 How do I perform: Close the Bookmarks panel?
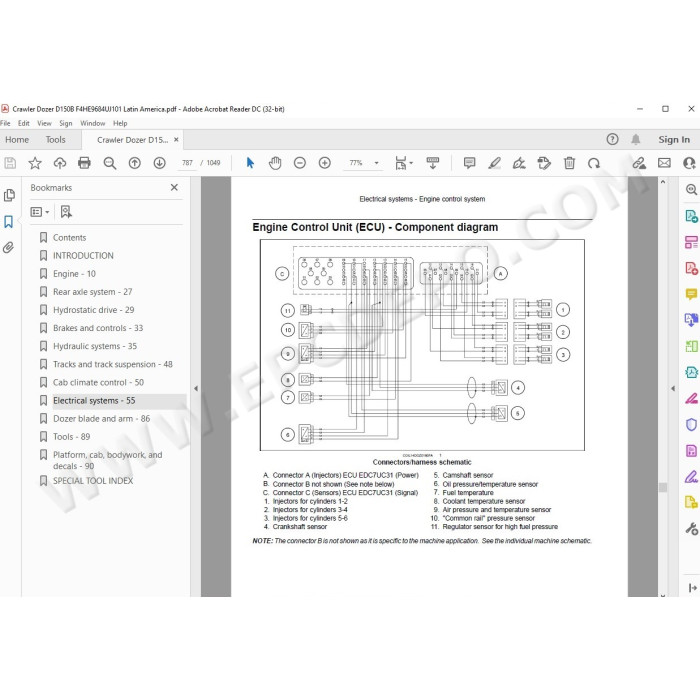(174, 188)
